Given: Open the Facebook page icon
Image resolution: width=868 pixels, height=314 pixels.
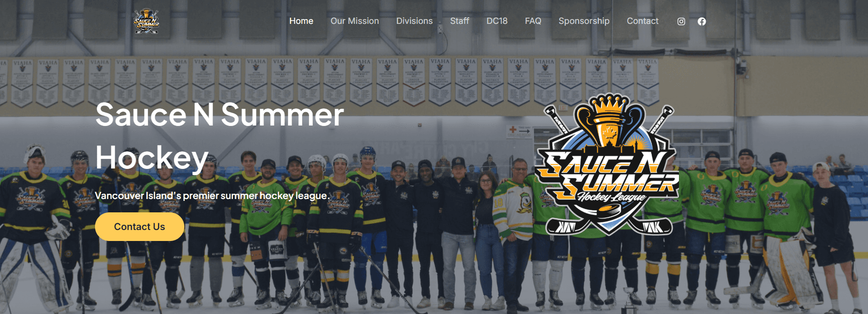Looking at the screenshot, I should click(702, 21).
